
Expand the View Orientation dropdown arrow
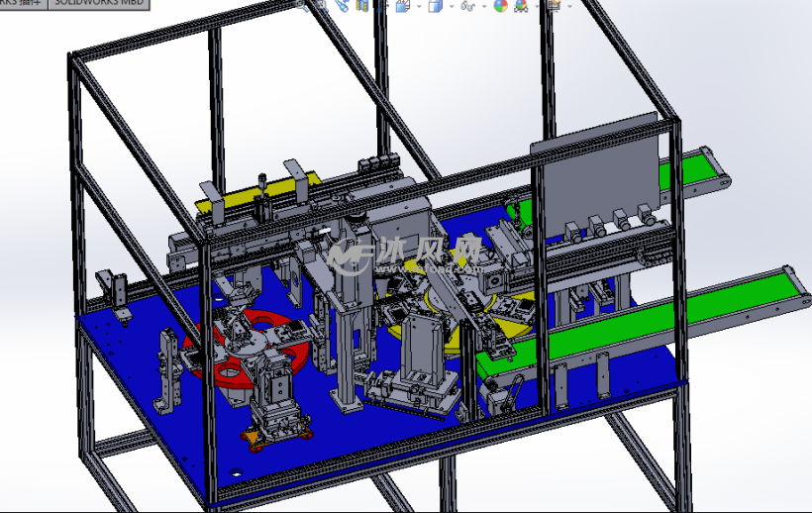click(x=420, y=6)
